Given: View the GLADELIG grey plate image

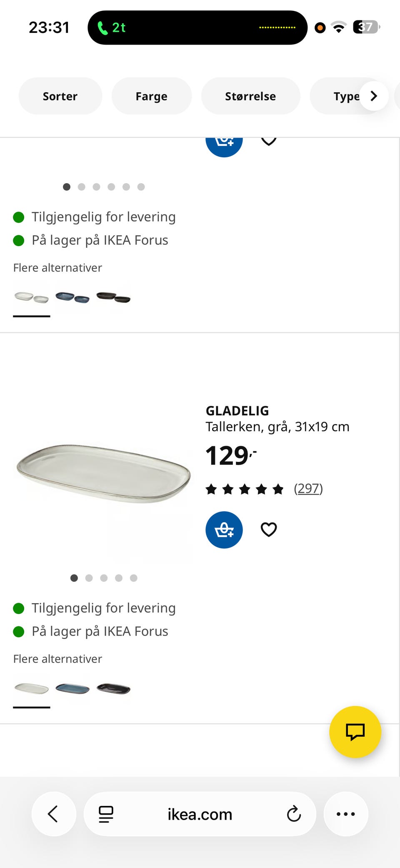Looking at the screenshot, I should pyautogui.click(x=103, y=473).
